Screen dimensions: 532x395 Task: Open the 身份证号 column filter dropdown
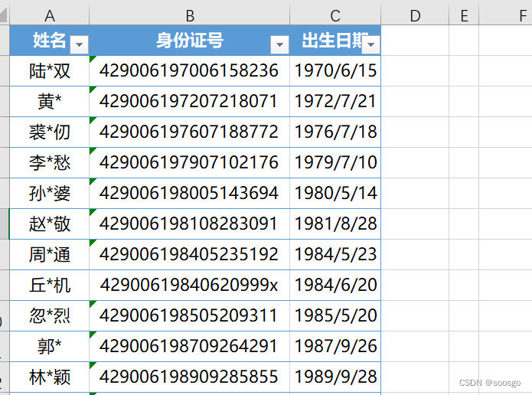click(279, 44)
